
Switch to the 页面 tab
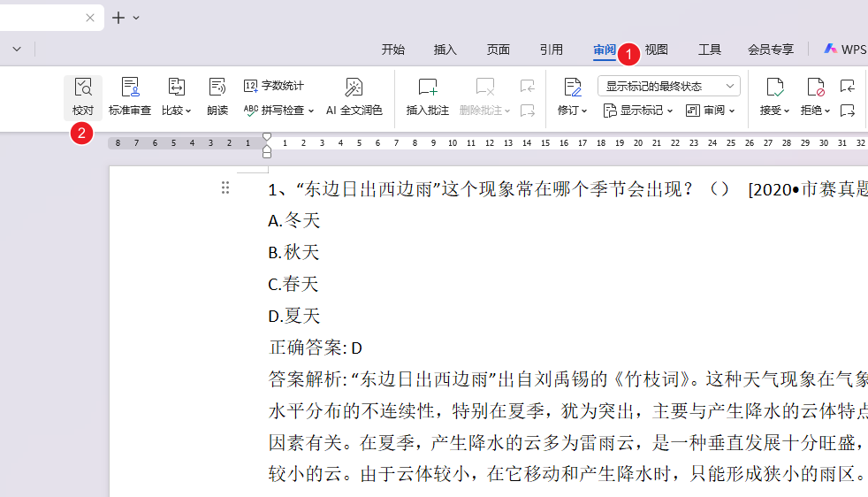pyautogui.click(x=499, y=50)
